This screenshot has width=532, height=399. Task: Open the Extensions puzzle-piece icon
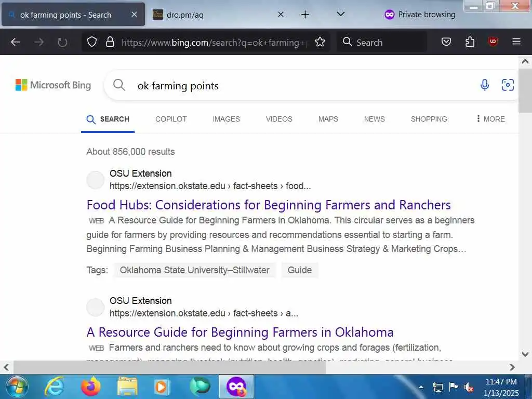[470, 42]
